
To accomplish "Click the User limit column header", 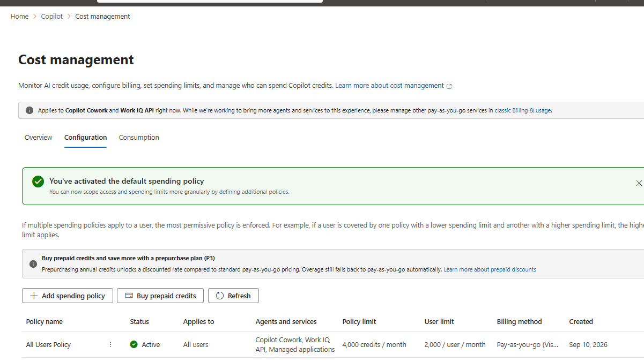I will (439, 322).
